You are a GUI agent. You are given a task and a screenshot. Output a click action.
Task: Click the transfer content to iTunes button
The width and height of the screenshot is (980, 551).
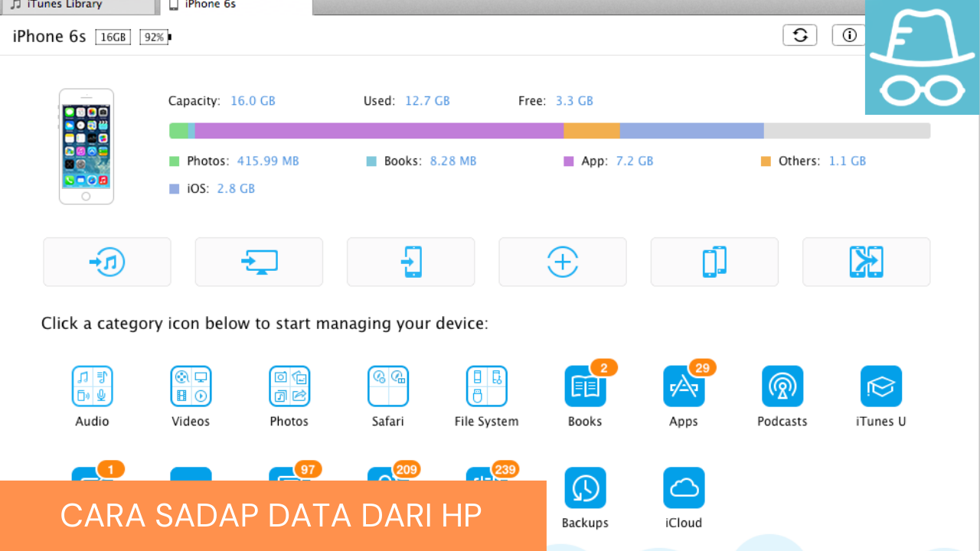107,262
